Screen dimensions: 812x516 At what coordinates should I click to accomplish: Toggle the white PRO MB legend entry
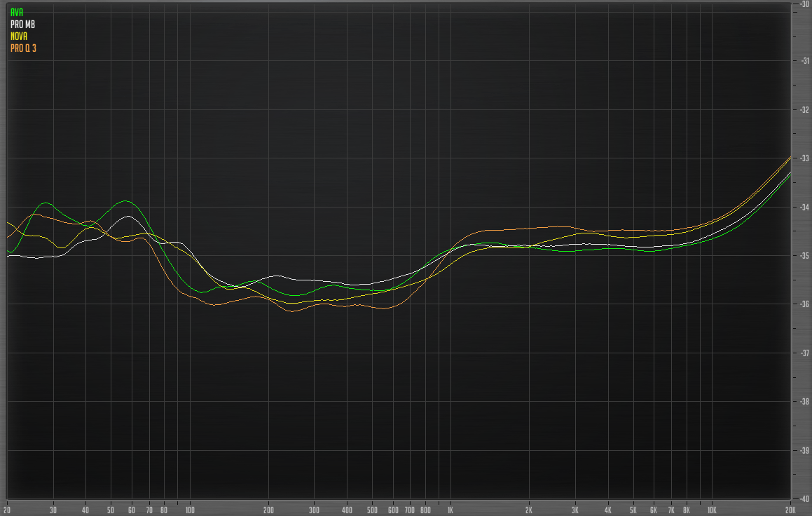22,24
